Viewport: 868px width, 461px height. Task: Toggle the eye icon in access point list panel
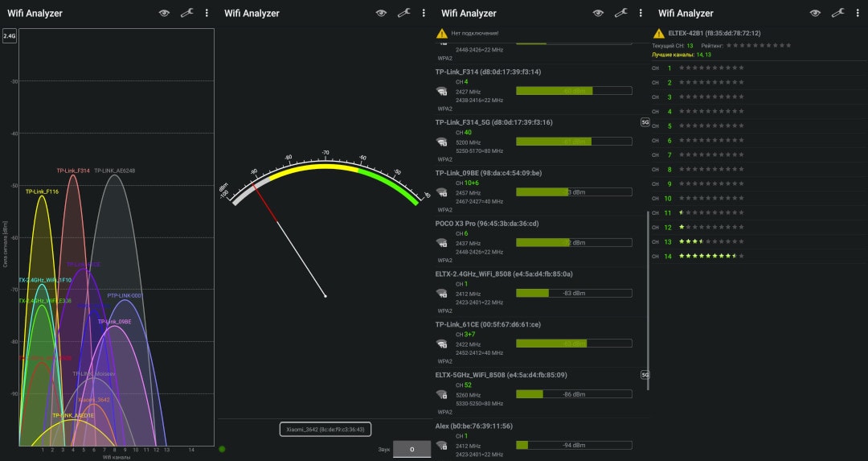598,13
